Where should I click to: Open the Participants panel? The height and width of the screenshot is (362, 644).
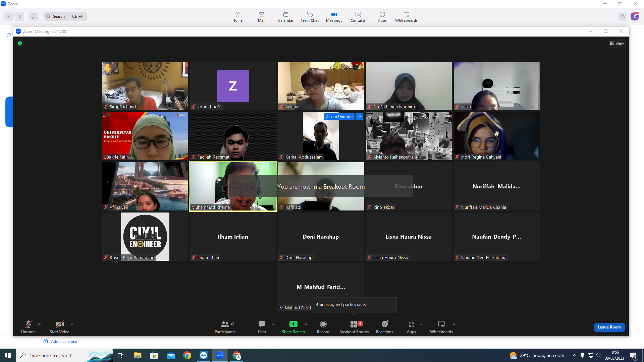coord(225,327)
